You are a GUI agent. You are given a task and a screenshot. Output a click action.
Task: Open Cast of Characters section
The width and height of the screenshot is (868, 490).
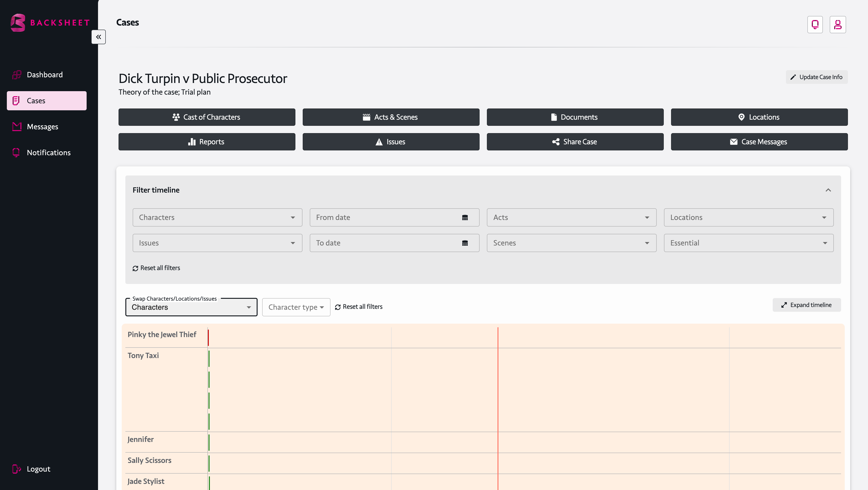coord(207,117)
